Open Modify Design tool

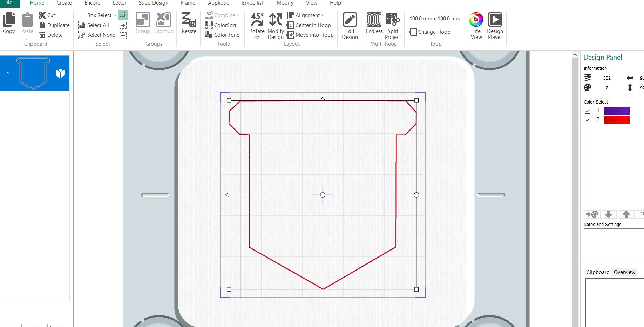coord(276,26)
